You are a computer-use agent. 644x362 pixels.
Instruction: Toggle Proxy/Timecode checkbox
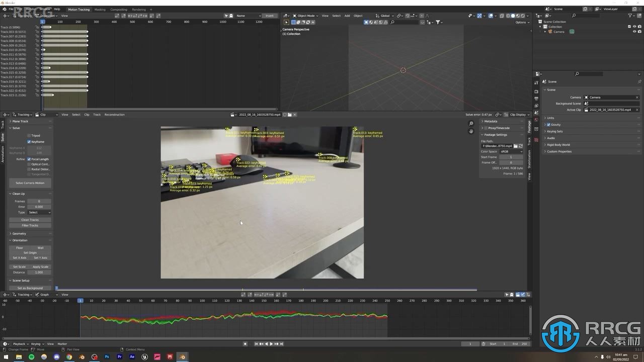[486, 128]
